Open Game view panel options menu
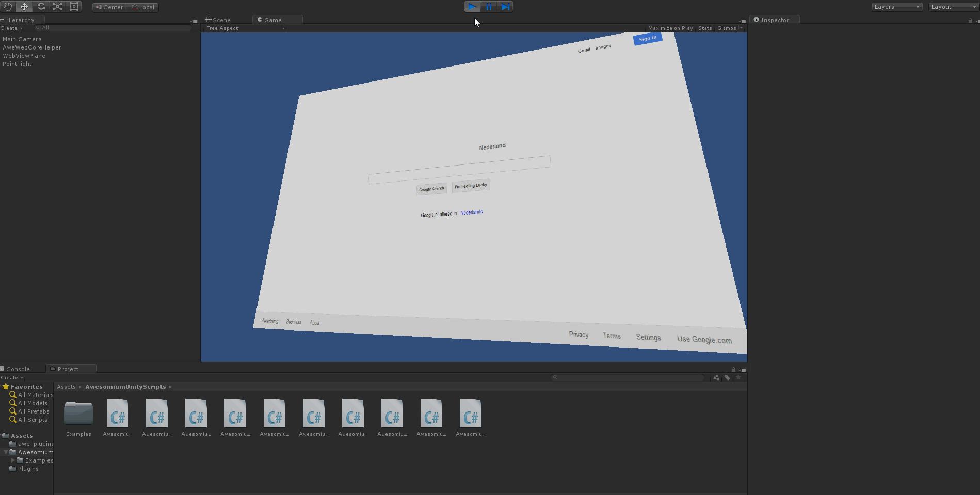 [742, 21]
